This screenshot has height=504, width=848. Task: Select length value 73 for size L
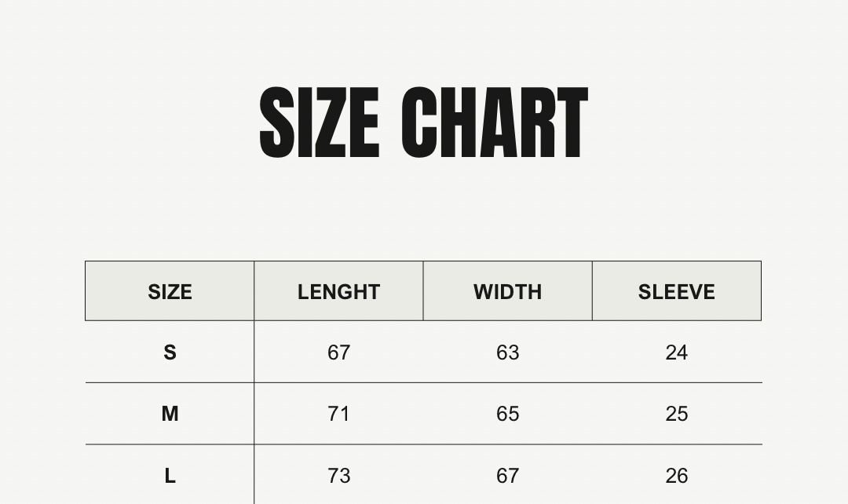pos(338,476)
